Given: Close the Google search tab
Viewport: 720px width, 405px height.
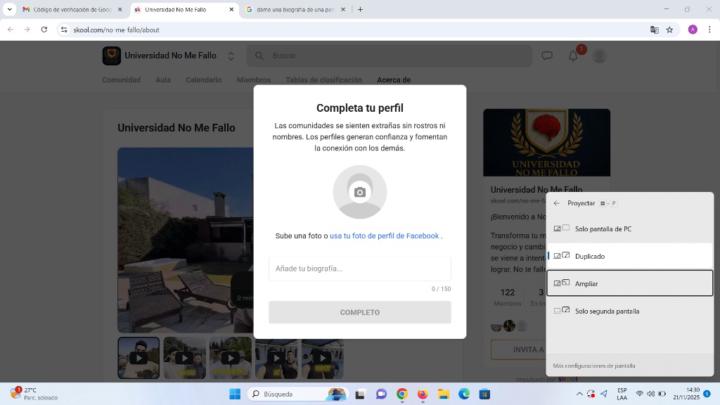Looking at the screenshot, I should (x=343, y=9).
